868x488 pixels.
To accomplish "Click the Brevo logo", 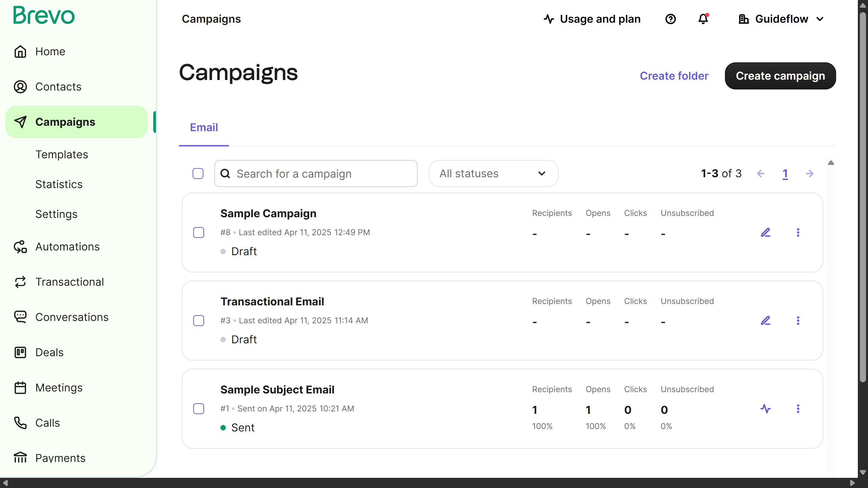I will [44, 16].
